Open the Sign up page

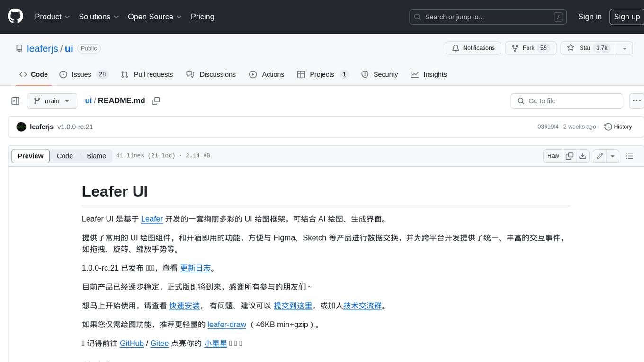click(626, 17)
